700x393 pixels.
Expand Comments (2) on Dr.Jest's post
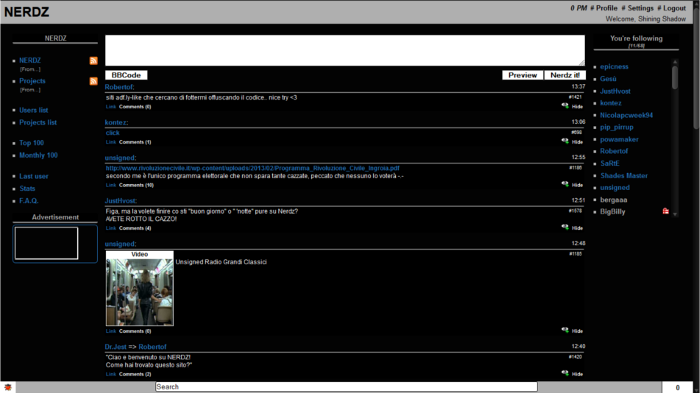pos(135,374)
